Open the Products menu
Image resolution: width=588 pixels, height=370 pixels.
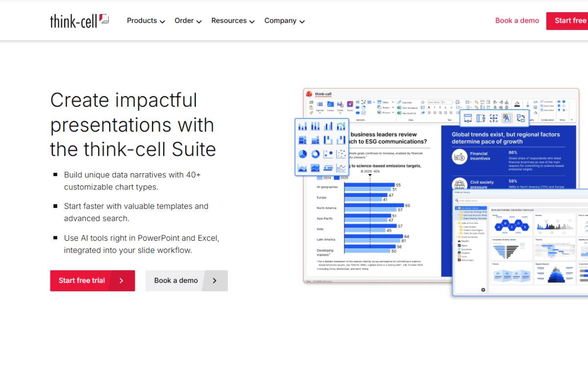tap(146, 21)
